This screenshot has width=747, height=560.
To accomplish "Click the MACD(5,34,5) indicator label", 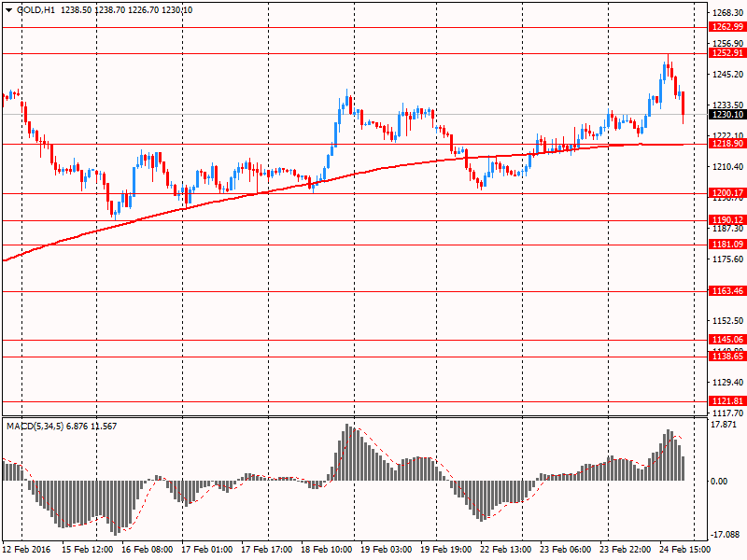I will pos(35,427).
